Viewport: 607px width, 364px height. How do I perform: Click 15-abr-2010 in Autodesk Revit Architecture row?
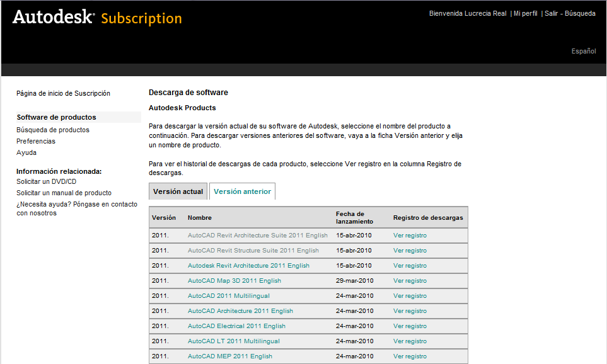354,265
